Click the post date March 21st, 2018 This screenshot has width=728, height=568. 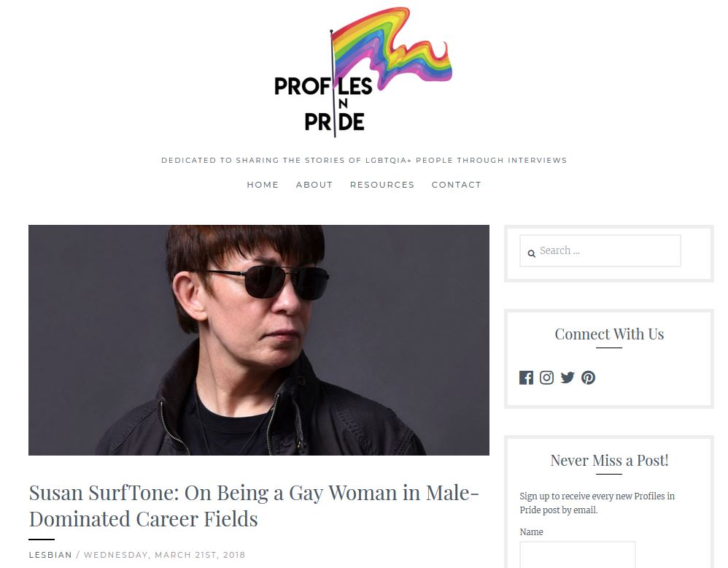pos(164,555)
